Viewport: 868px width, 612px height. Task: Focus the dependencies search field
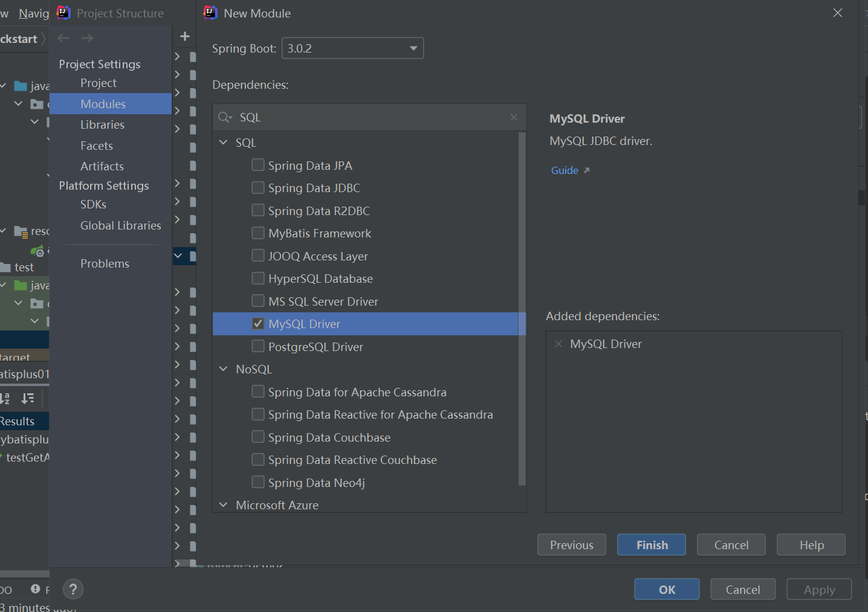[x=369, y=117]
